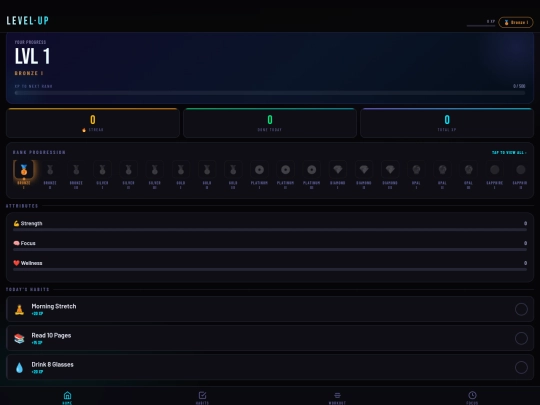Image resolution: width=540 pixels, height=405 pixels.
Task: Click the Morning Stretch meditation icon
Action: [x=19, y=309]
